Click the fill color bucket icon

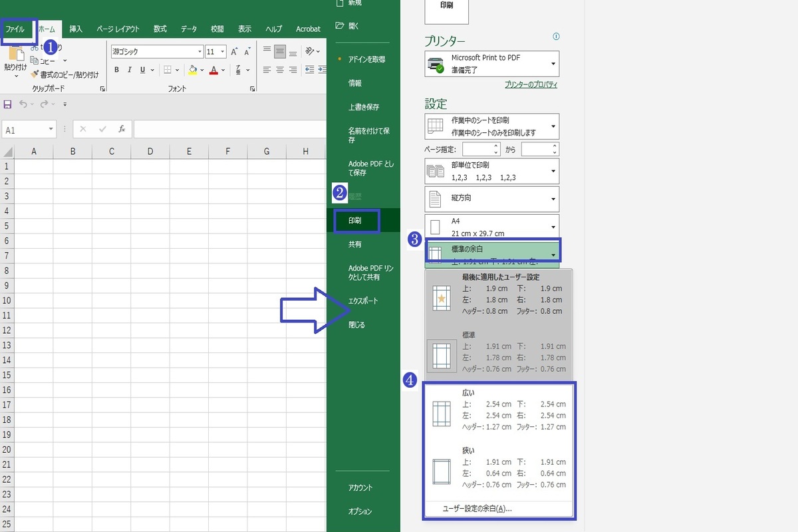(x=192, y=70)
